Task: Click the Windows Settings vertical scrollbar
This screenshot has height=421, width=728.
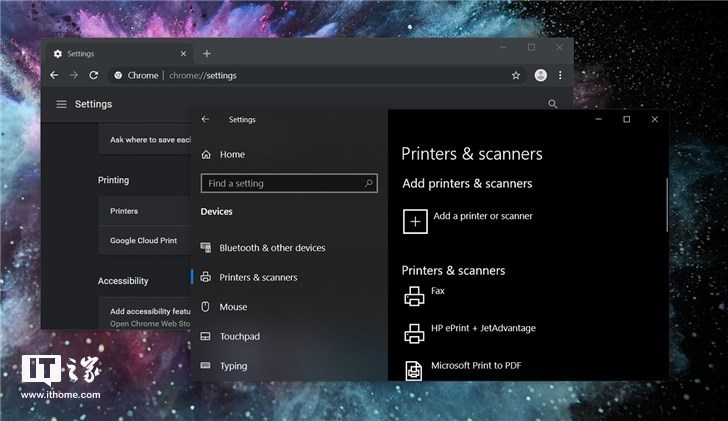Action: [667, 205]
